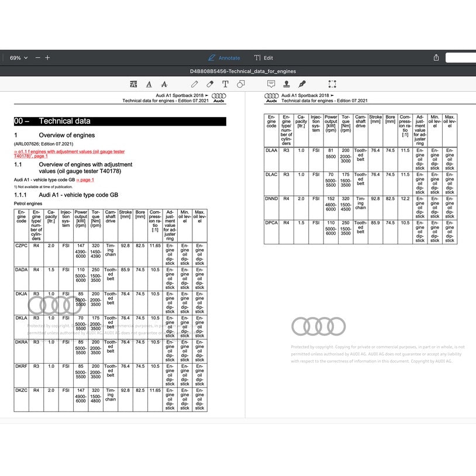Click the search field at top right
Image resolution: width=476 pixels, height=476 pixels.
[460, 58]
